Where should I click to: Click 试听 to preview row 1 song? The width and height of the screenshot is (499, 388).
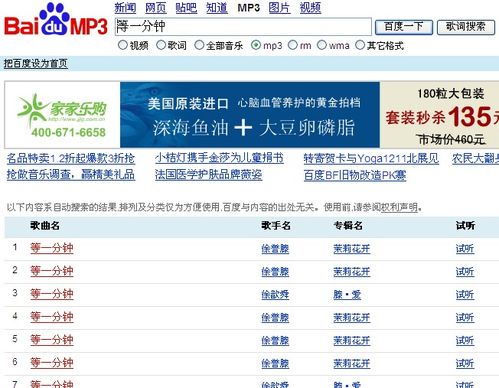point(465,249)
